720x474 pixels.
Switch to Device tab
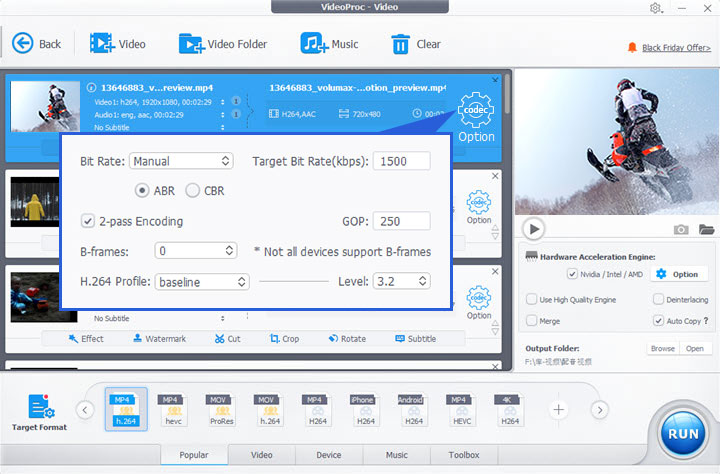pos(329,455)
